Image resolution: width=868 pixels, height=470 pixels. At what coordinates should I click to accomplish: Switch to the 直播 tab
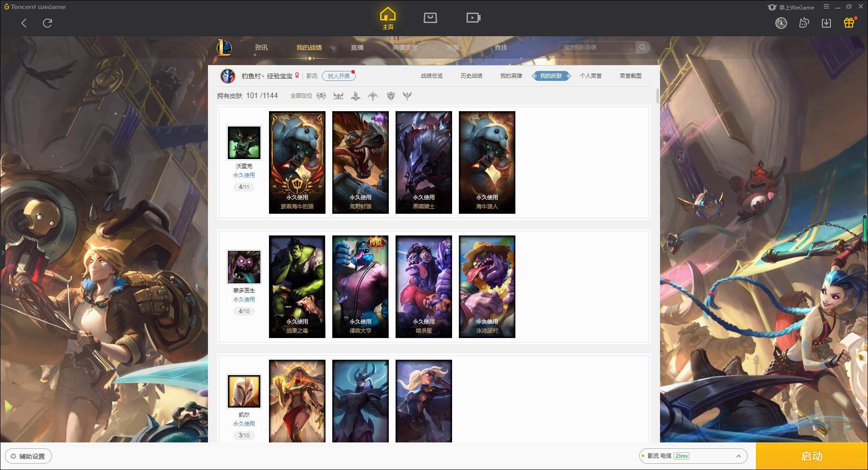tap(357, 47)
